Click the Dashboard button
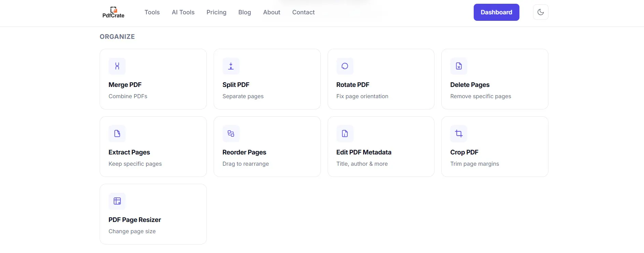This screenshot has width=644, height=253. click(496, 12)
